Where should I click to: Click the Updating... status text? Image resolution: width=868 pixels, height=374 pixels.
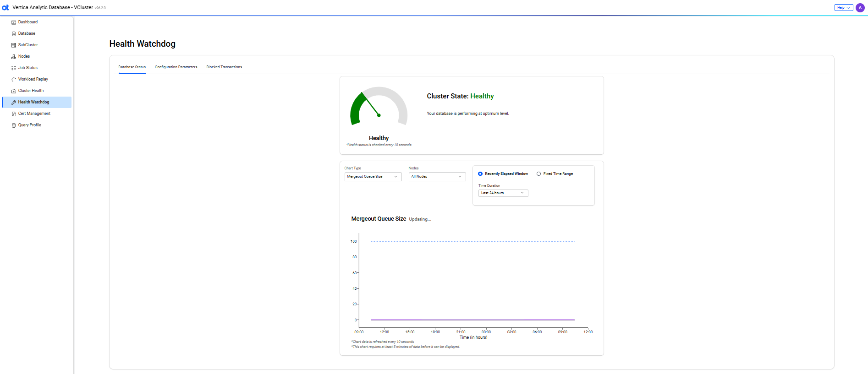(x=420, y=219)
